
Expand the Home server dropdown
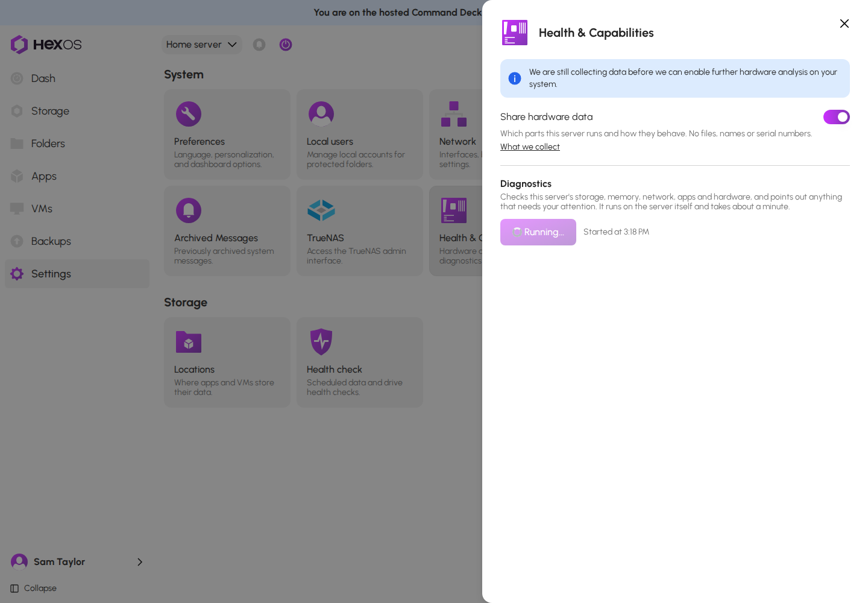click(x=202, y=45)
